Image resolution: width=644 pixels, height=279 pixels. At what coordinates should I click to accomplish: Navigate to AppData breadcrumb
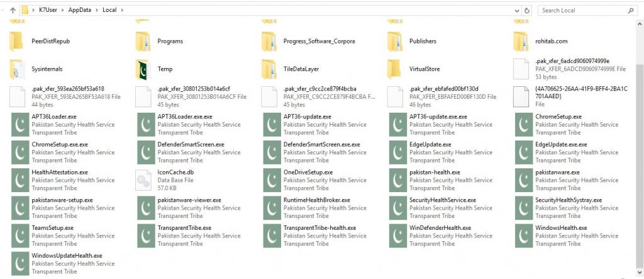click(80, 10)
